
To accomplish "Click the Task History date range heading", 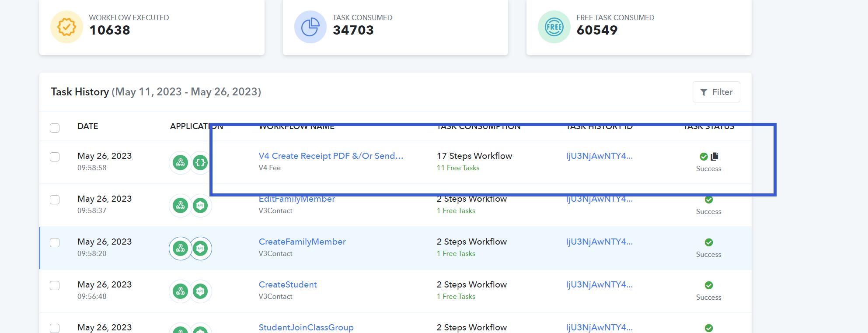I will coord(156,92).
